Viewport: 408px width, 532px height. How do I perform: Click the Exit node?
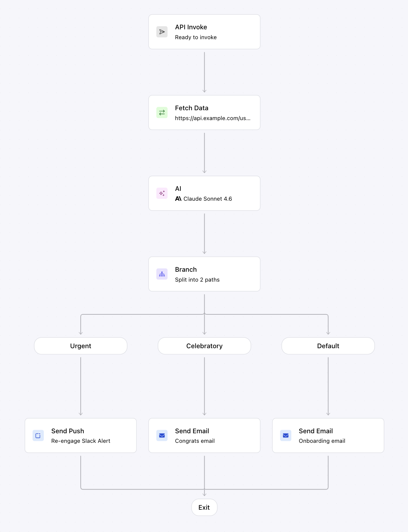pyautogui.click(x=204, y=507)
